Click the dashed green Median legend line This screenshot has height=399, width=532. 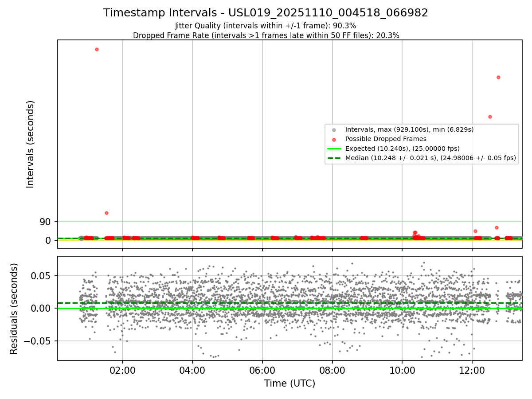(x=334, y=158)
